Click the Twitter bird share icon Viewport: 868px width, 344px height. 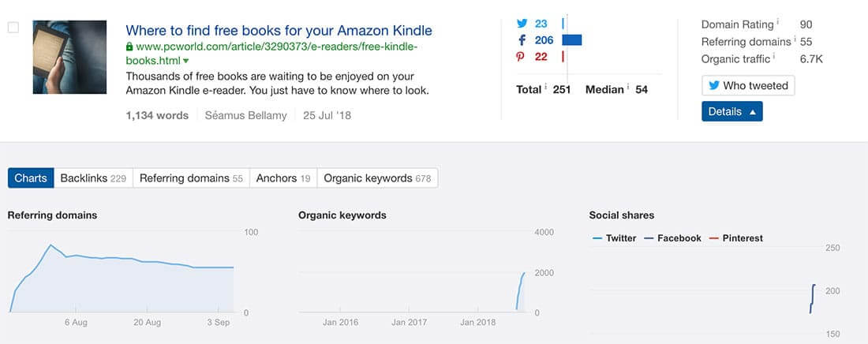[520, 24]
